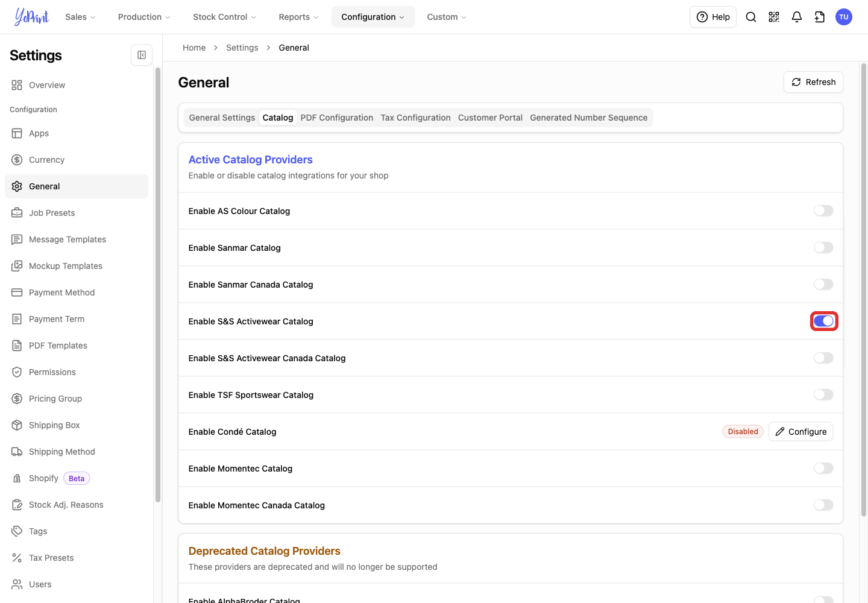Disable S&S Activewear Catalog toggle
This screenshot has height=603, width=868.
tap(823, 321)
